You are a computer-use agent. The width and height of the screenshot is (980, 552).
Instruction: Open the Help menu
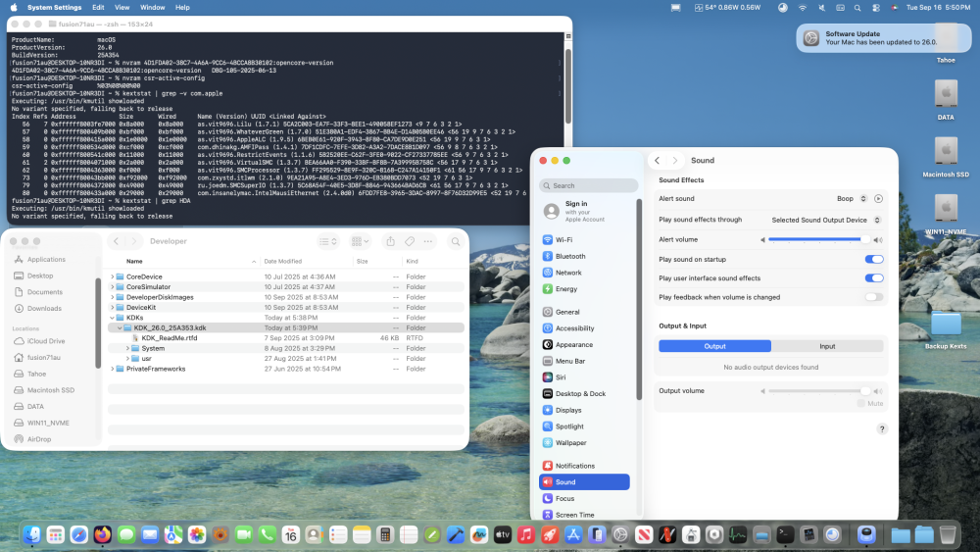[182, 8]
